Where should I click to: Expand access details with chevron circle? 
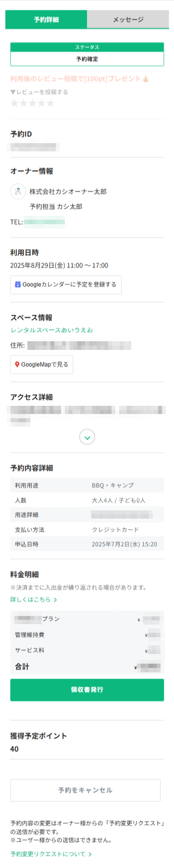(87, 437)
